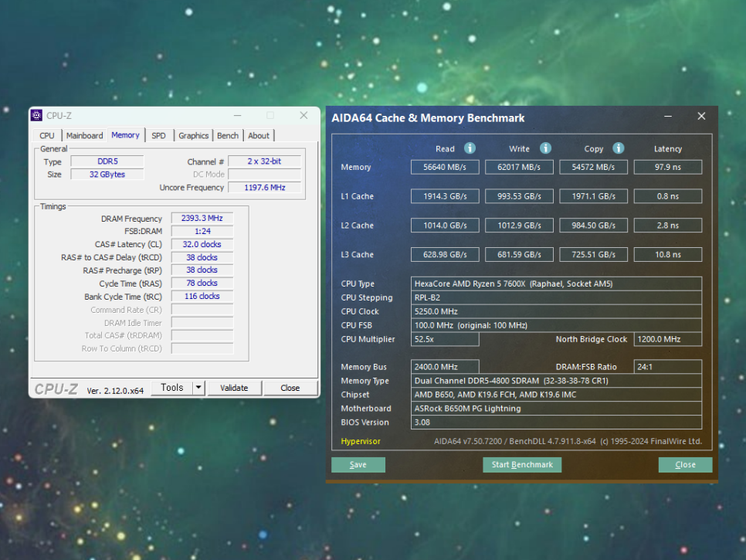746x560 pixels.
Task: Click the CPU Stepping RPL-B2 field
Action: coord(556,298)
